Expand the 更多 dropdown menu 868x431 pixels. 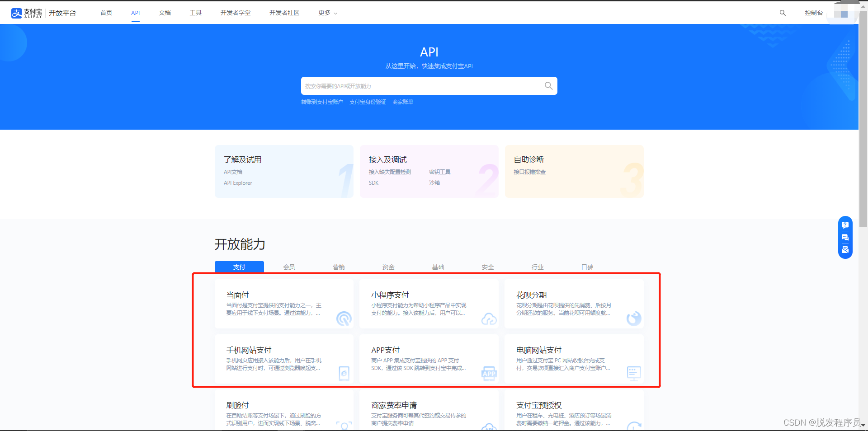(327, 13)
